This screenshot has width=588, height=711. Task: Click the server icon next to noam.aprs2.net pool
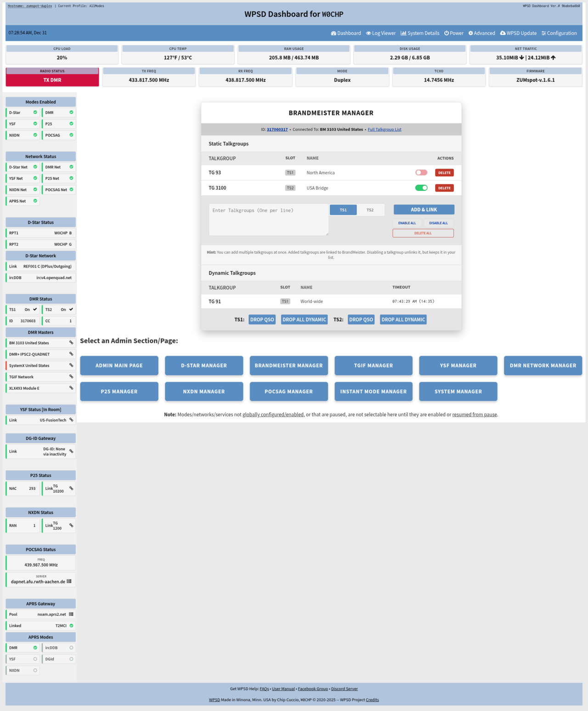[71, 614]
